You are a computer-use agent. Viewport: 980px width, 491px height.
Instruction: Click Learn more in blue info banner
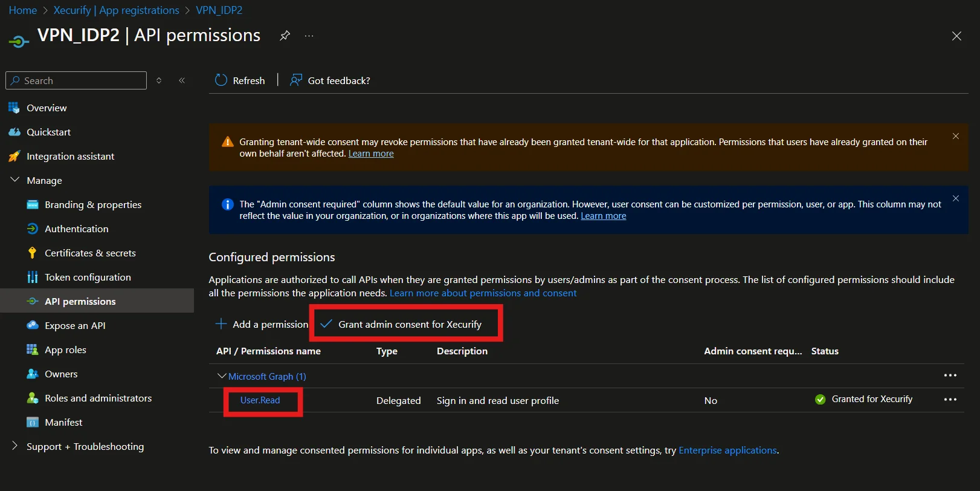pos(604,216)
